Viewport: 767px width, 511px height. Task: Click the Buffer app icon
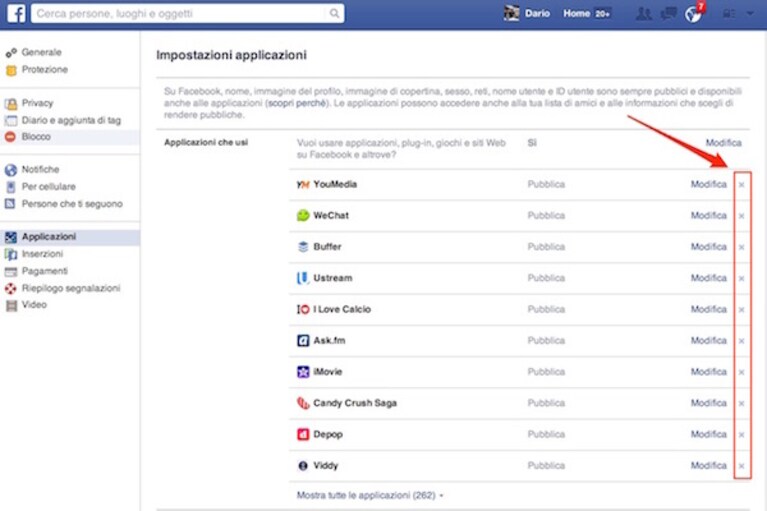point(303,247)
